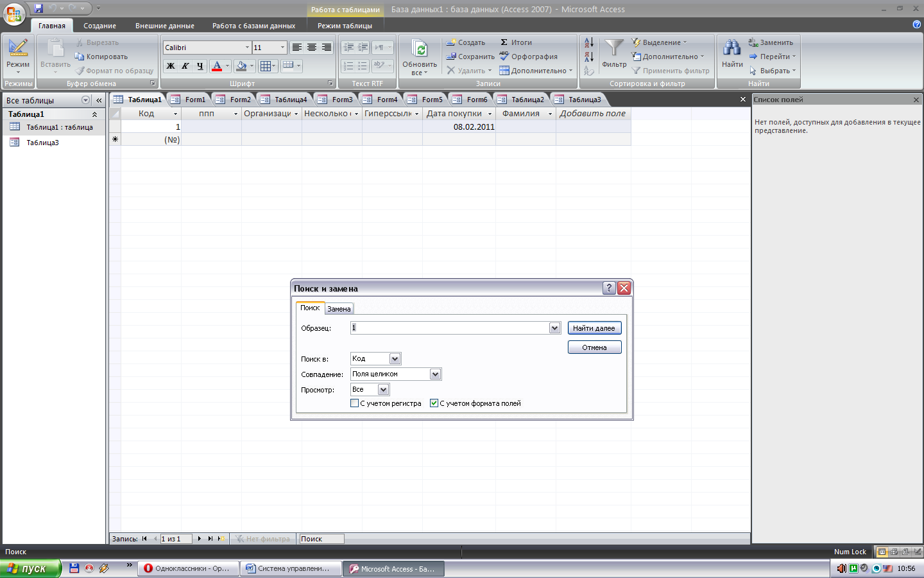Open Код column header dropdown arrow

(175, 114)
